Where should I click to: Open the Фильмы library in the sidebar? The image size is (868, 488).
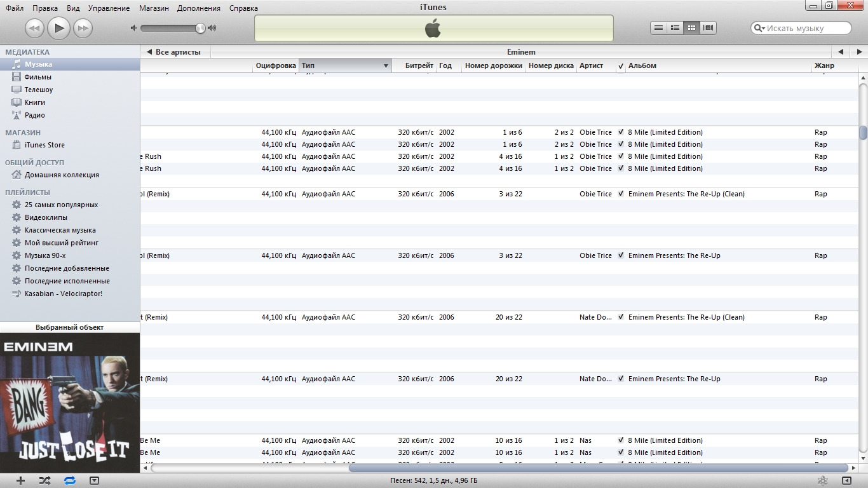[x=70, y=77]
